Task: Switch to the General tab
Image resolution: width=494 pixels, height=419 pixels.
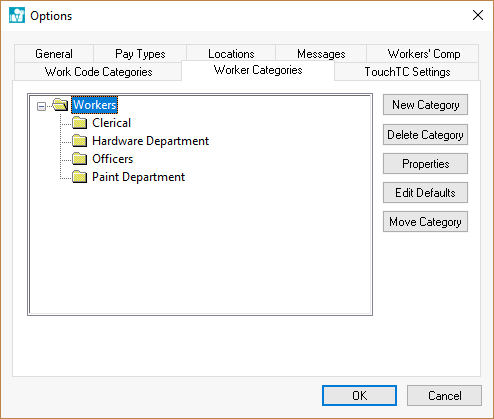Action: point(54,54)
